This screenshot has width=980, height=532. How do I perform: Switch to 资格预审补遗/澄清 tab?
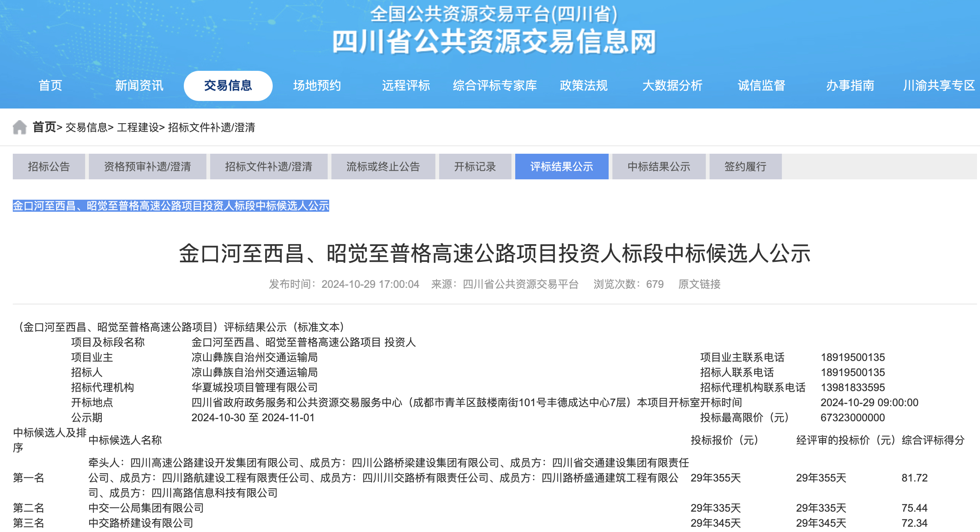(x=147, y=167)
